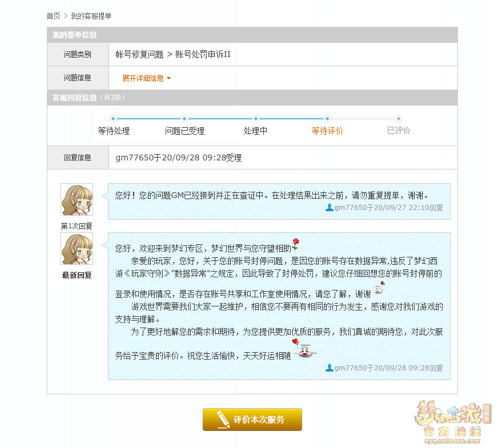Expand 展开详细信息 details link
This screenshot has height=448, width=498.
[143, 78]
